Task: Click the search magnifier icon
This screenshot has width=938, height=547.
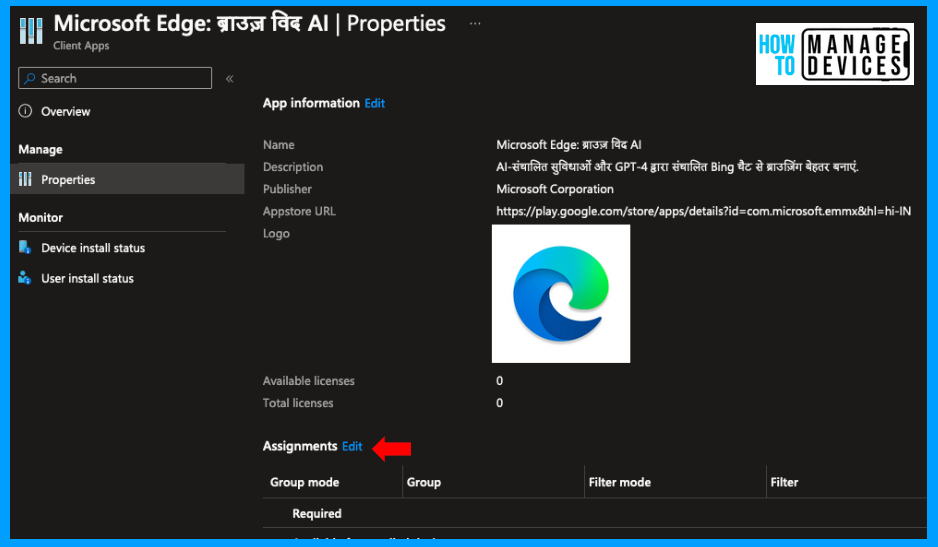Action: pos(30,78)
